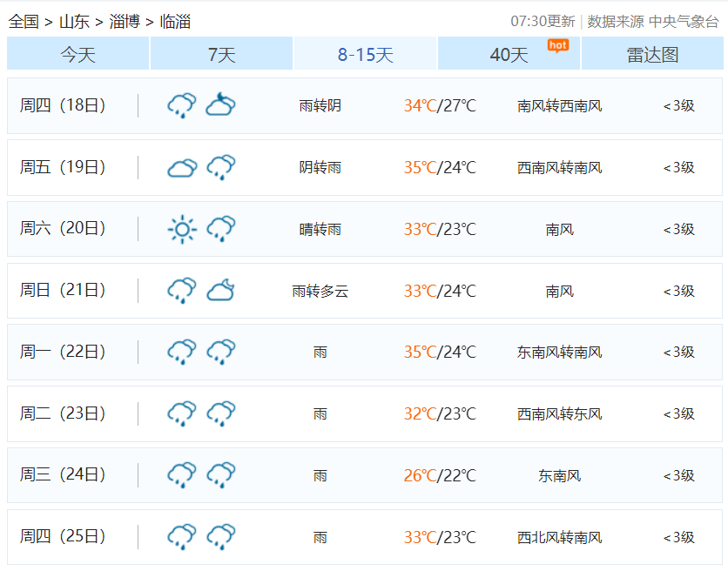The image size is (728, 571).
Task: Click the first rain icon for 周一 (22日)
Action: click(x=181, y=352)
